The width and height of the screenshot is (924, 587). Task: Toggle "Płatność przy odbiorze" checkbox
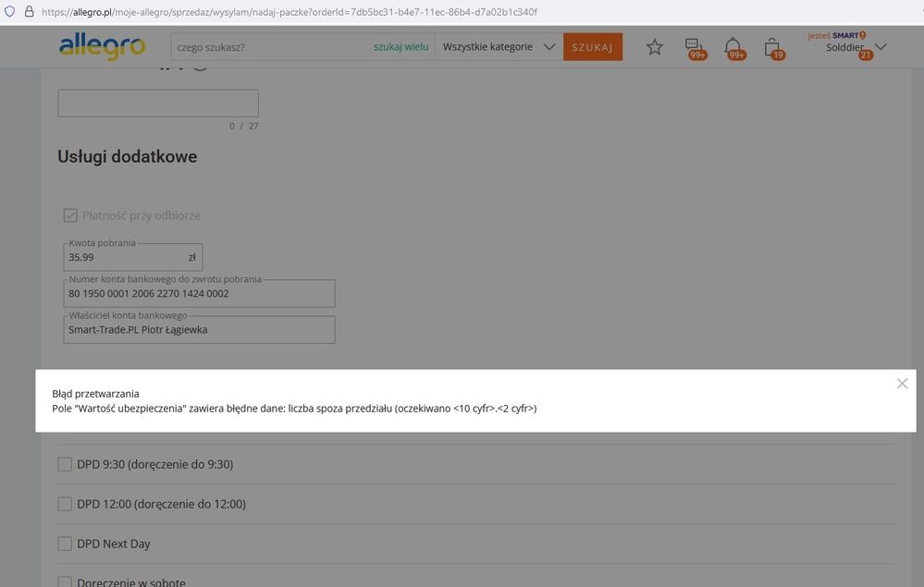[x=70, y=215]
